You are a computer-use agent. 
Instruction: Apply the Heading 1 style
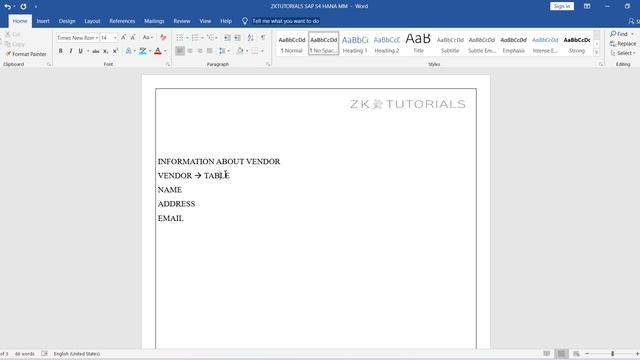pos(355,44)
